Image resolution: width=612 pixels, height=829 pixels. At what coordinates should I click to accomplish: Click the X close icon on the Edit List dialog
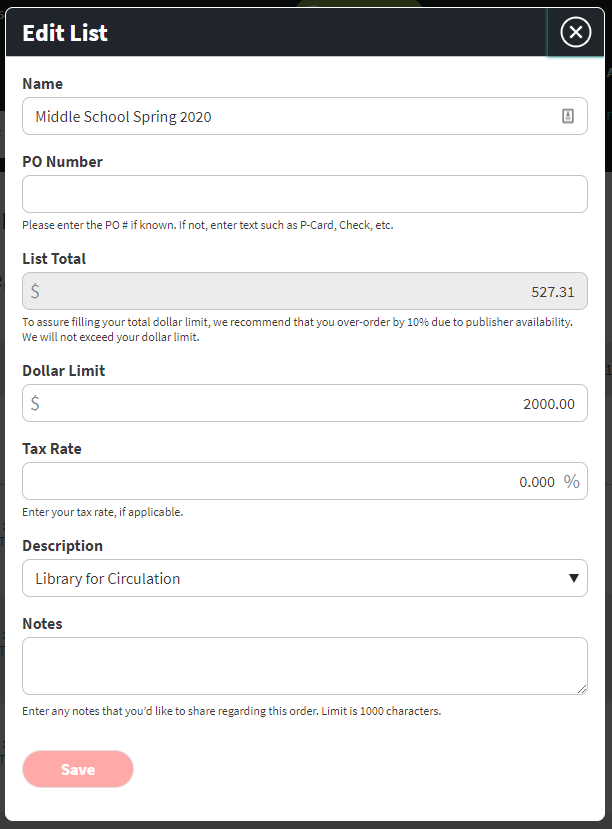[575, 31]
